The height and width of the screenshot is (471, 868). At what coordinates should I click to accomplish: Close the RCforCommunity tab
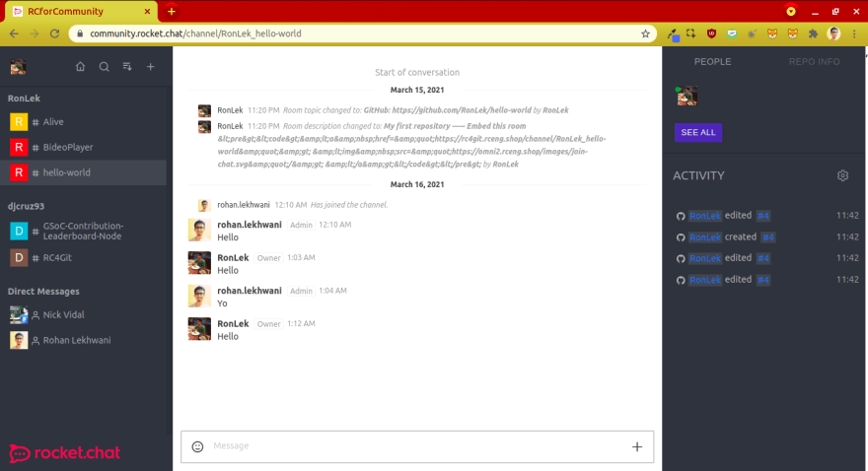click(147, 11)
